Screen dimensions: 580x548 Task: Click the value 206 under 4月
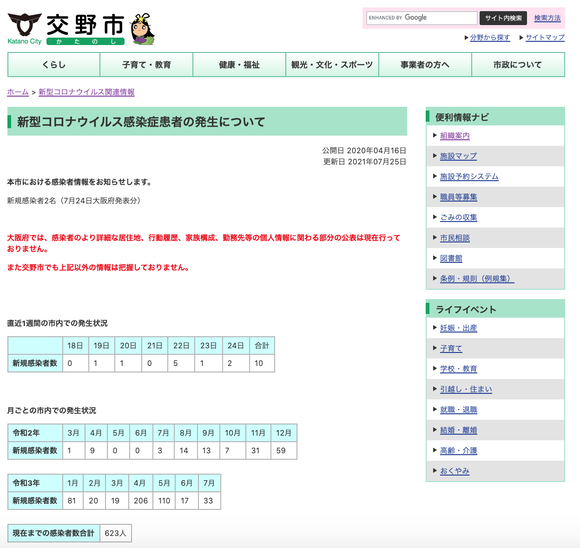point(141,501)
